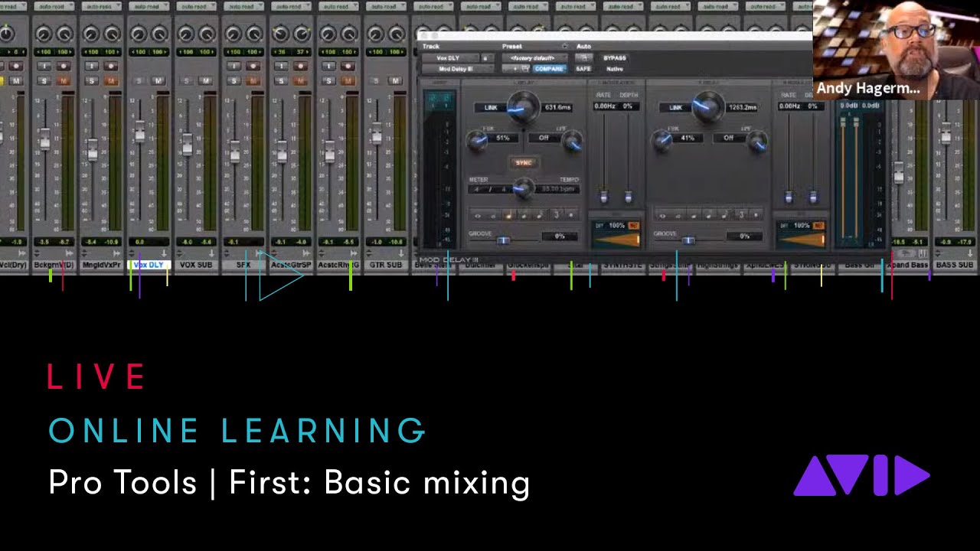This screenshot has height=551, width=980.
Task: Click the Native label button
Action: 615,69
